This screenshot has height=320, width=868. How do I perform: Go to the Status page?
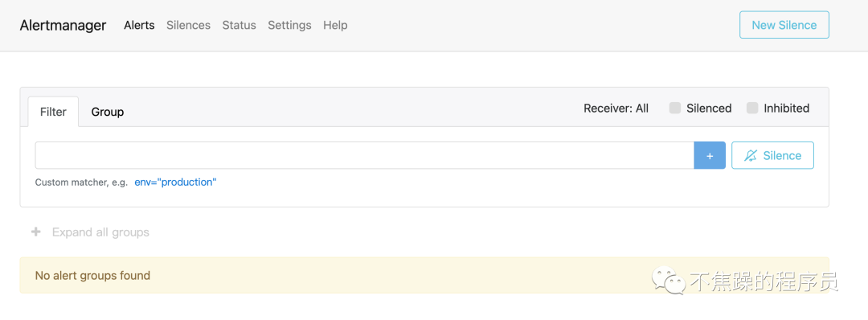click(240, 25)
